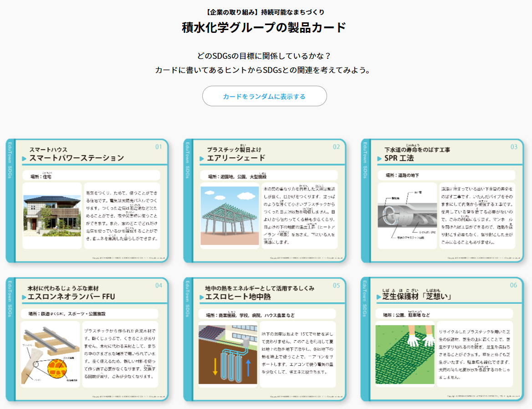
Task: Select the 場所：住宅 label on card 01
Action: 41,176
